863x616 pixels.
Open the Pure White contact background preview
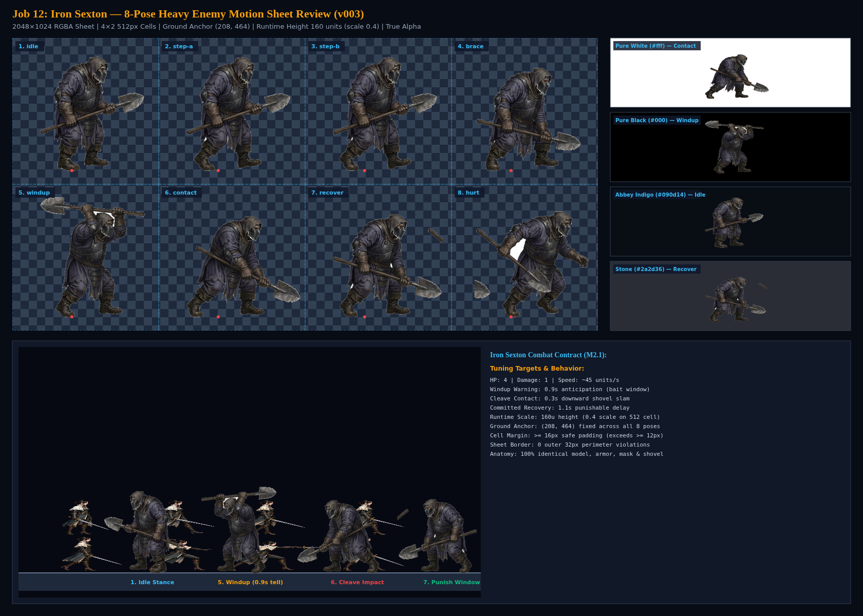[730, 72]
